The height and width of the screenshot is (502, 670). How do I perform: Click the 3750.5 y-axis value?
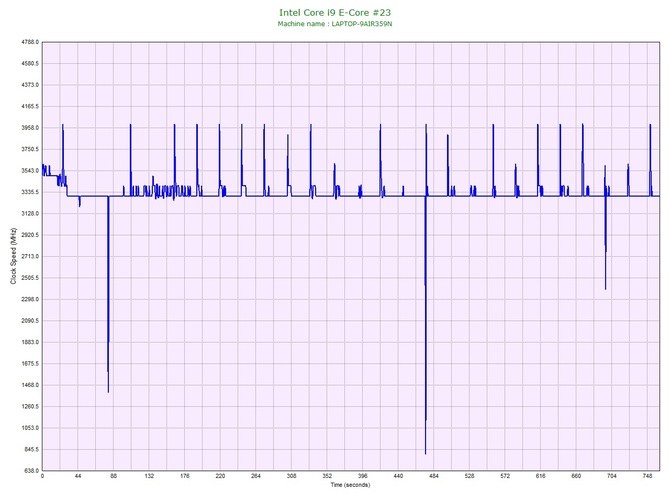(30, 150)
